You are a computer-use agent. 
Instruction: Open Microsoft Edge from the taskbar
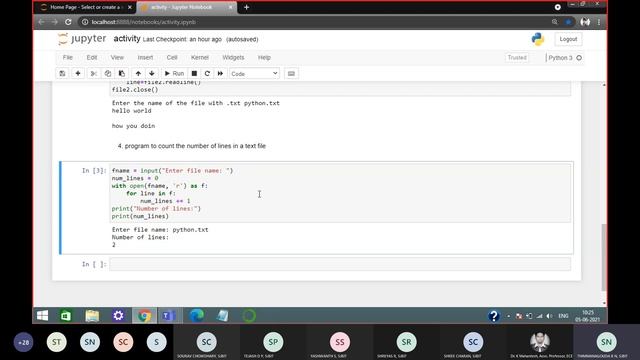(197, 316)
